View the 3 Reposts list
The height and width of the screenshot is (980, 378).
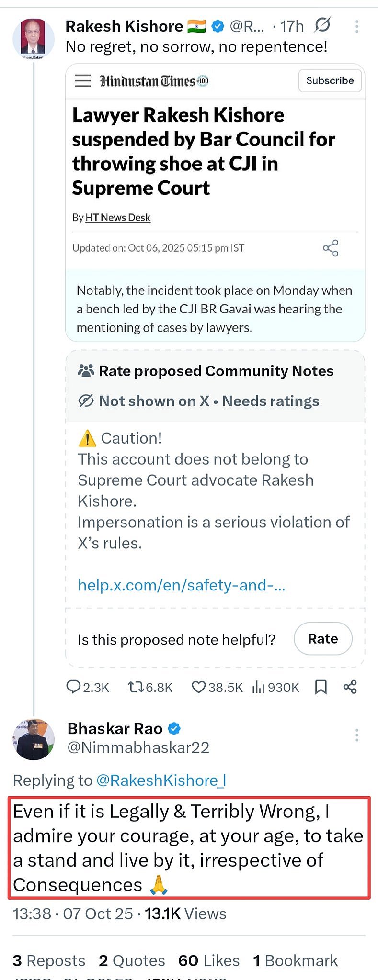(x=49, y=960)
